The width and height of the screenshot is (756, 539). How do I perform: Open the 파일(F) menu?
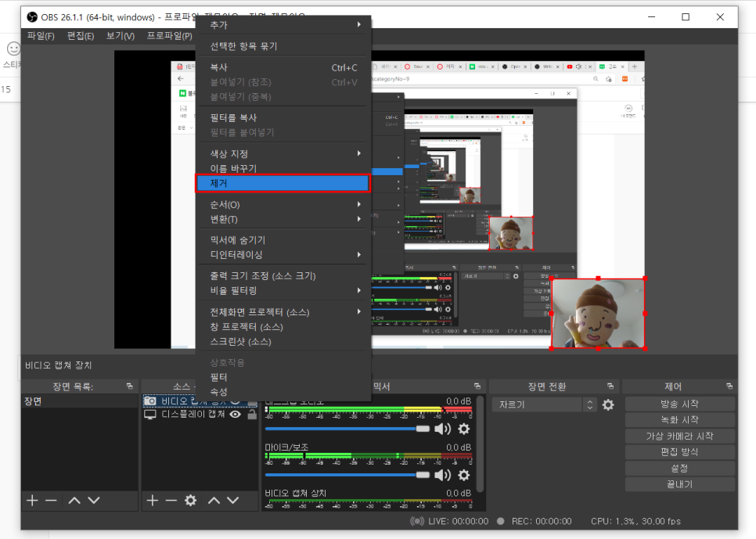coord(41,36)
